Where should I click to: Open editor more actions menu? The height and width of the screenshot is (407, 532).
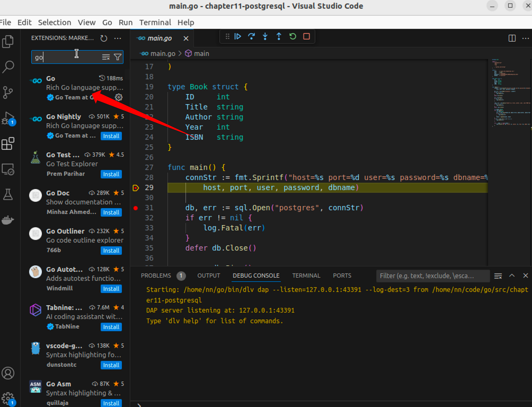tap(526, 38)
